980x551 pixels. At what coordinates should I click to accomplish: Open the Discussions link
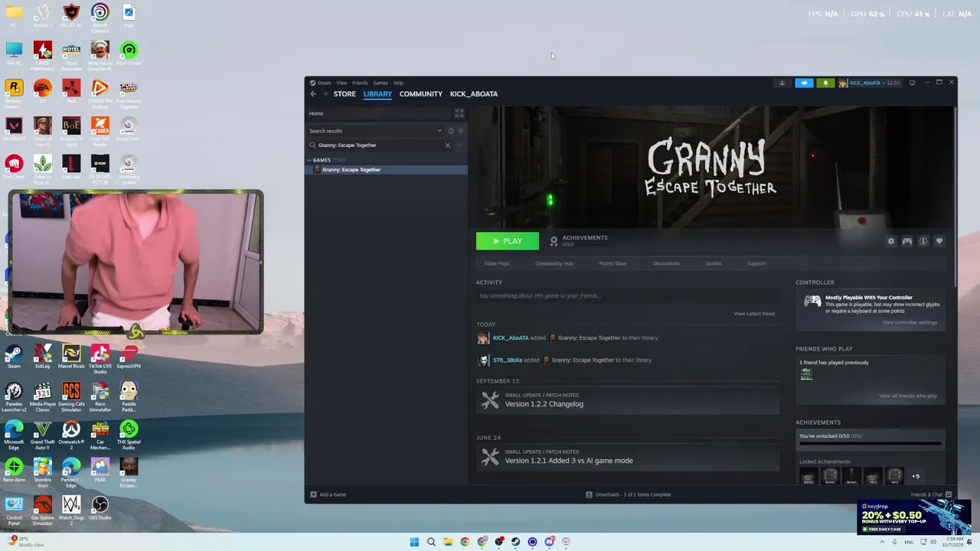pos(666,263)
